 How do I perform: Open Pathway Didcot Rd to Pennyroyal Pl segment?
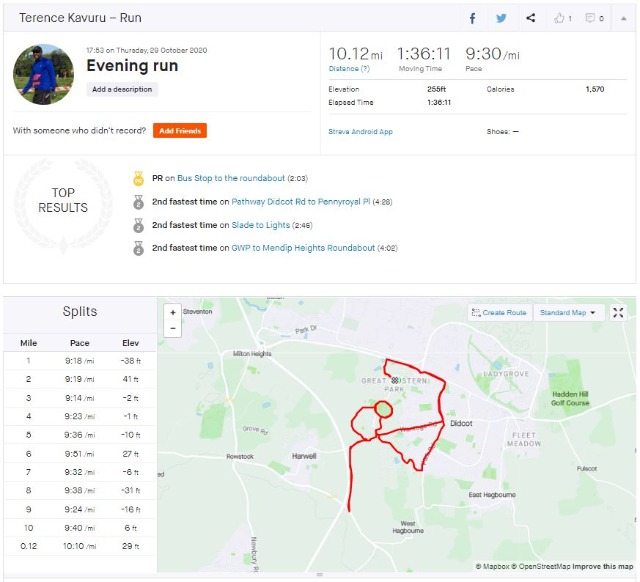pos(300,201)
